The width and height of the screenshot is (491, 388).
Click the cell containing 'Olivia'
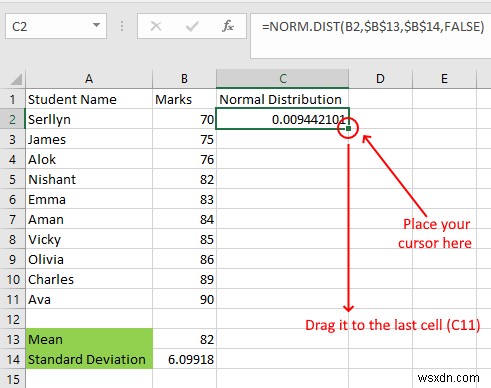tap(89, 259)
